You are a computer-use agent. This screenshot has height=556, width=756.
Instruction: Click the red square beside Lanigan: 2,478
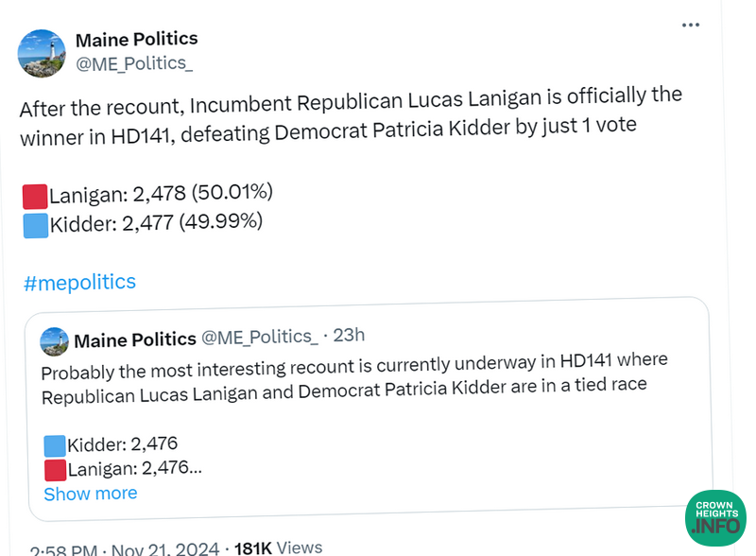point(35,197)
